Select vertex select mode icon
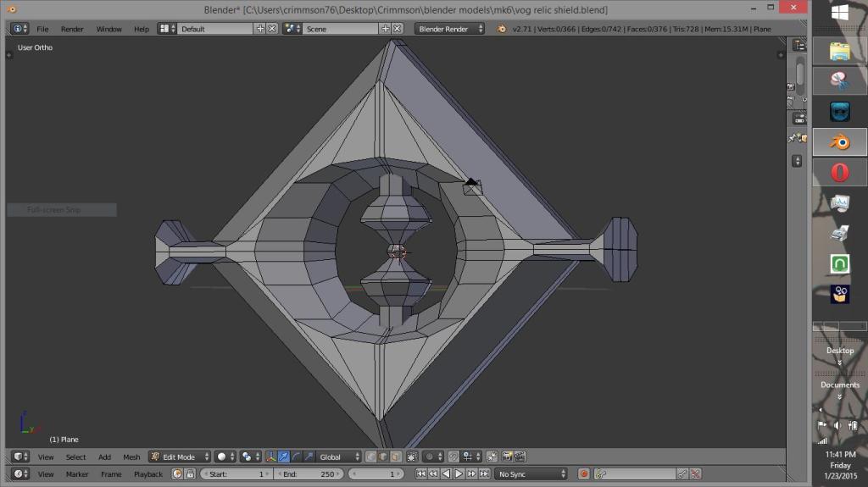The width and height of the screenshot is (868, 487). point(371,457)
